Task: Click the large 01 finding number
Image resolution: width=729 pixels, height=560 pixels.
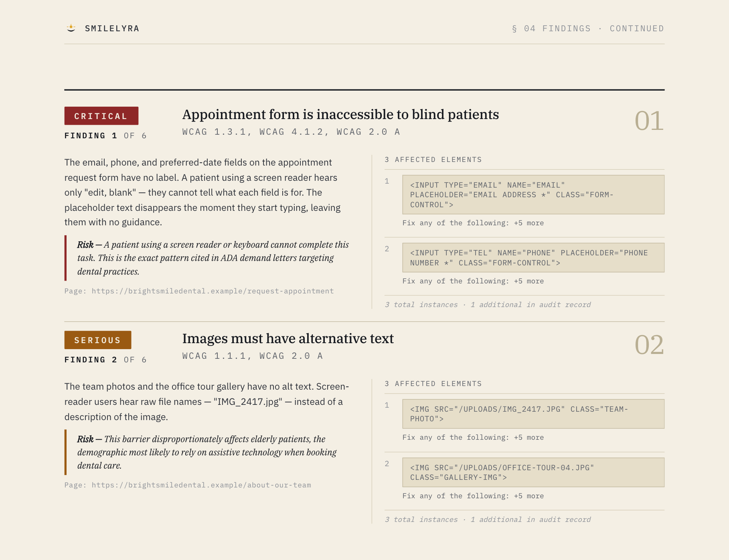Action: pos(649,121)
